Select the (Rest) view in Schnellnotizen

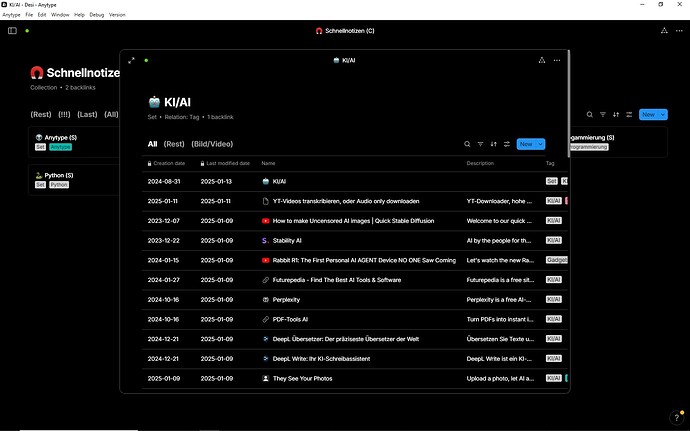point(41,114)
